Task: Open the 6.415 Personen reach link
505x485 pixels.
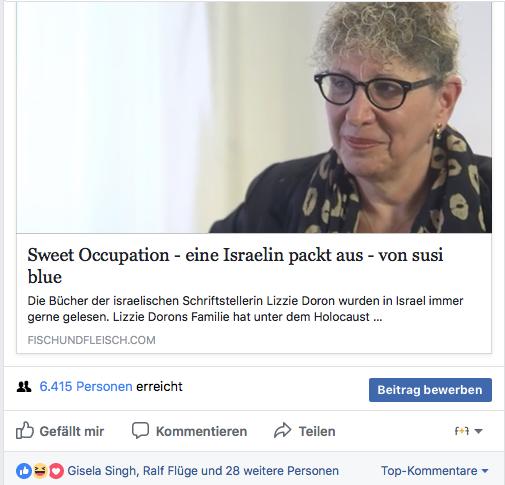Action: click(x=86, y=387)
